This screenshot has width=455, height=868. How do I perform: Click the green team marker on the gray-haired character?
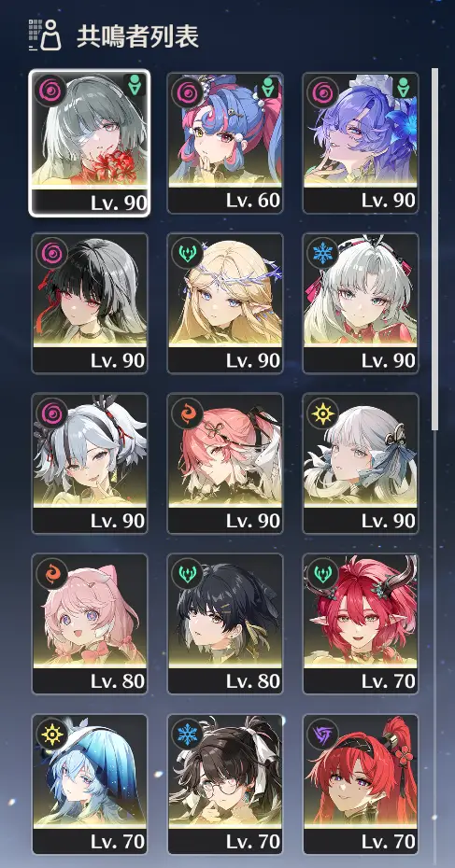click(x=133, y=86)
